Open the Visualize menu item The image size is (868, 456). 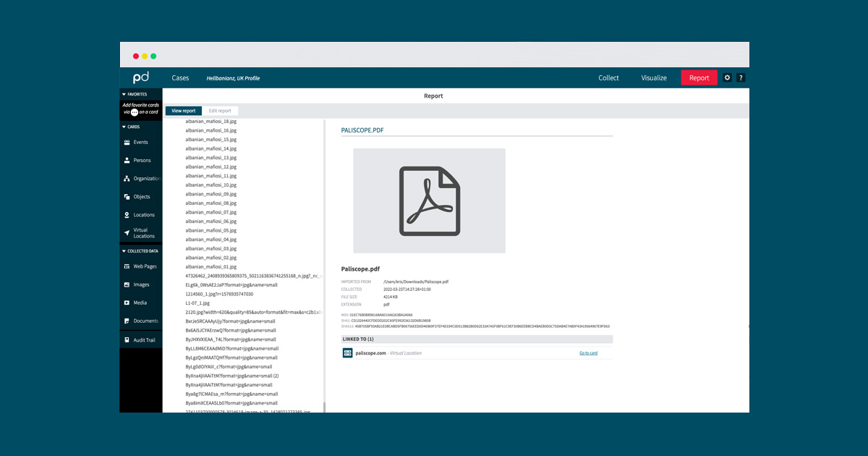(x=654, y=78)
